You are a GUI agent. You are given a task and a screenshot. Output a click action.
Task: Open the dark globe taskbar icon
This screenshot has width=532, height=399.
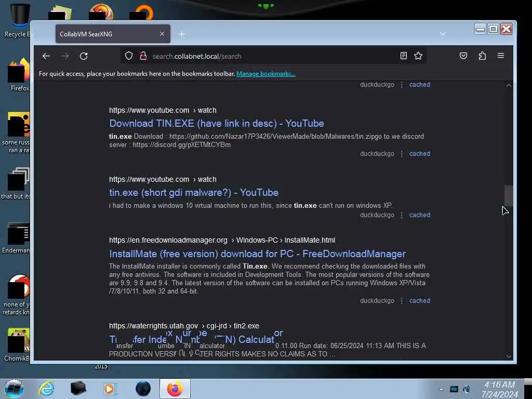[x=143, y=389]
